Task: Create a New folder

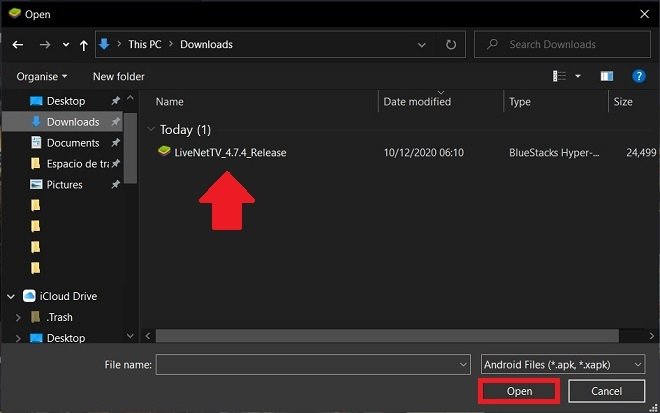Action: pyautogui.click(x=119, y=77)
